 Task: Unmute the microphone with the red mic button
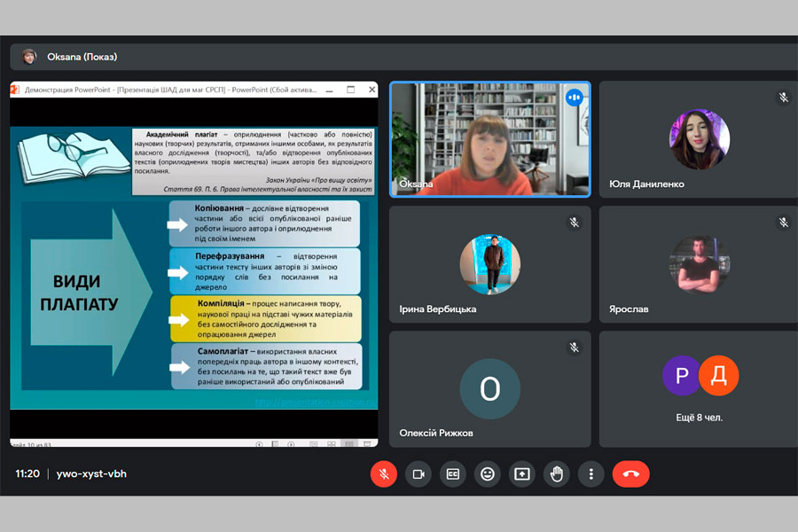tap(384, 474)
